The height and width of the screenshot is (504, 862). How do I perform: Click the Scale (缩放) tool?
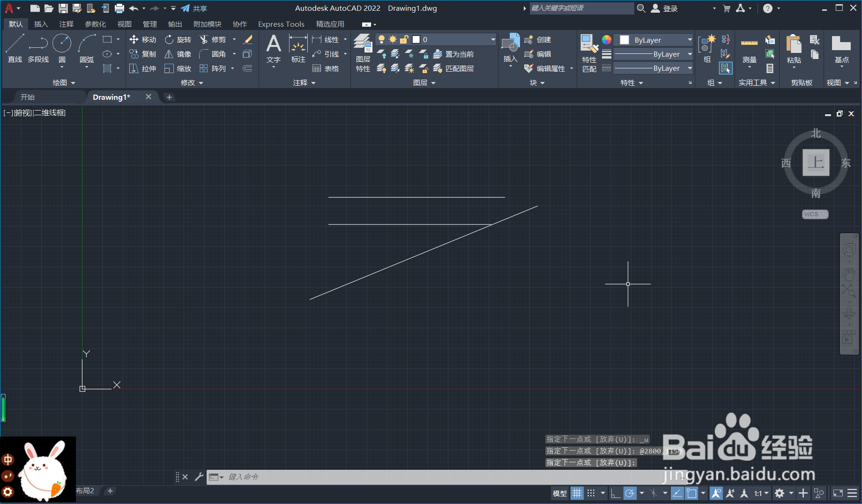178,69
